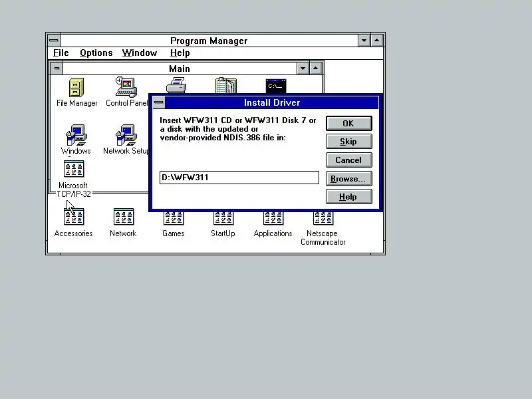532x399 pixels.
Task: Click the Program Manager title bar
Action: [x=209, y=41]
